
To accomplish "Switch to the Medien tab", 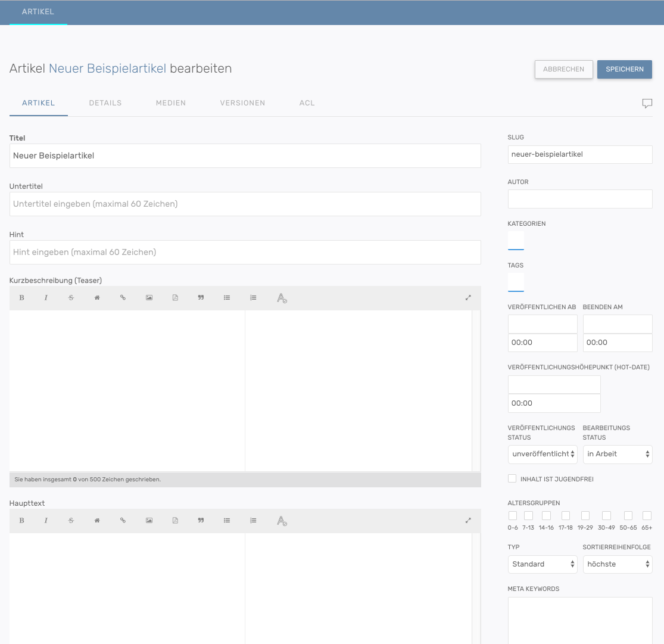I will (171, 103).
